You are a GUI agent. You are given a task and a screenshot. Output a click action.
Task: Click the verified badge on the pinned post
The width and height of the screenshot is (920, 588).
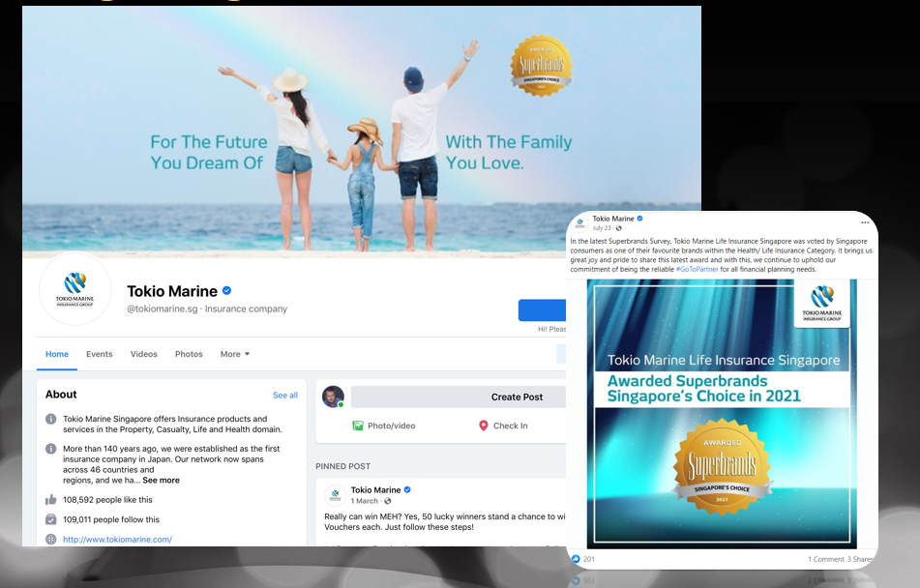[x=407, y=490]
